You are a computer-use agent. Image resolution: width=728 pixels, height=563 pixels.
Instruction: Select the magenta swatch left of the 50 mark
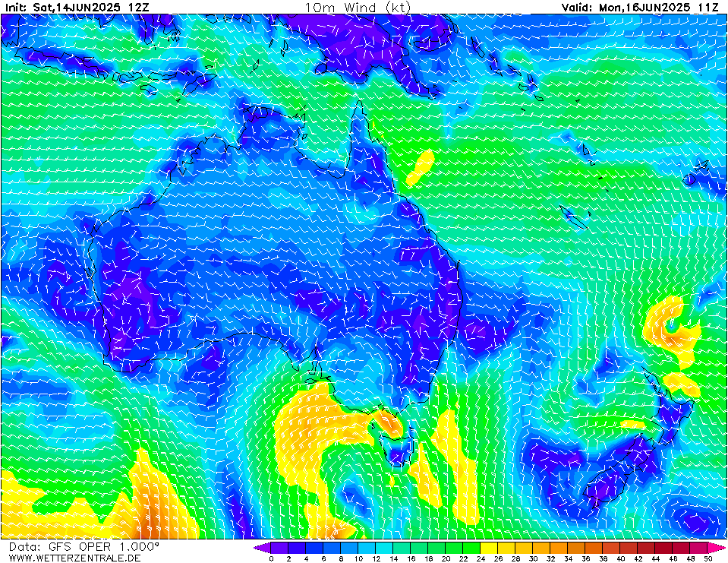tap(698, 548)
